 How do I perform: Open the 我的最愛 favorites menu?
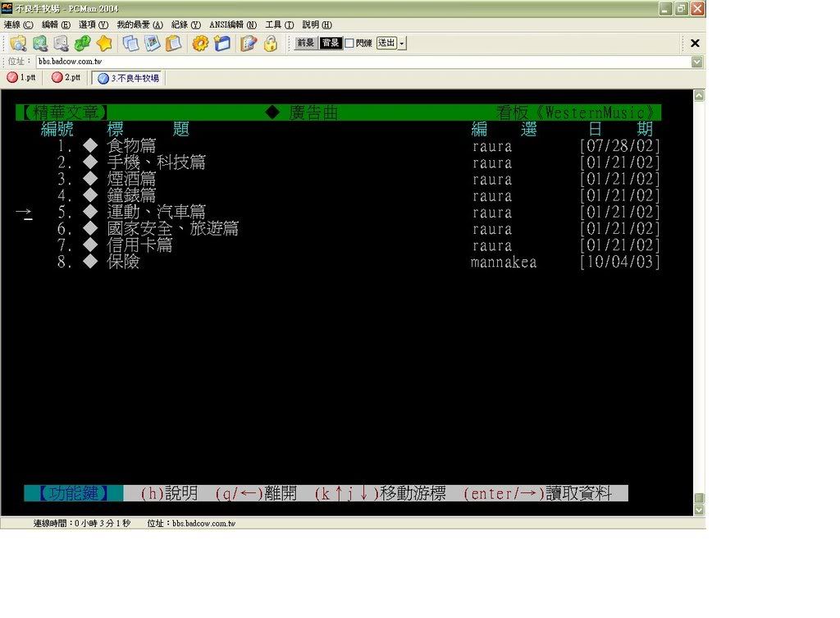(x=139, y=25)
